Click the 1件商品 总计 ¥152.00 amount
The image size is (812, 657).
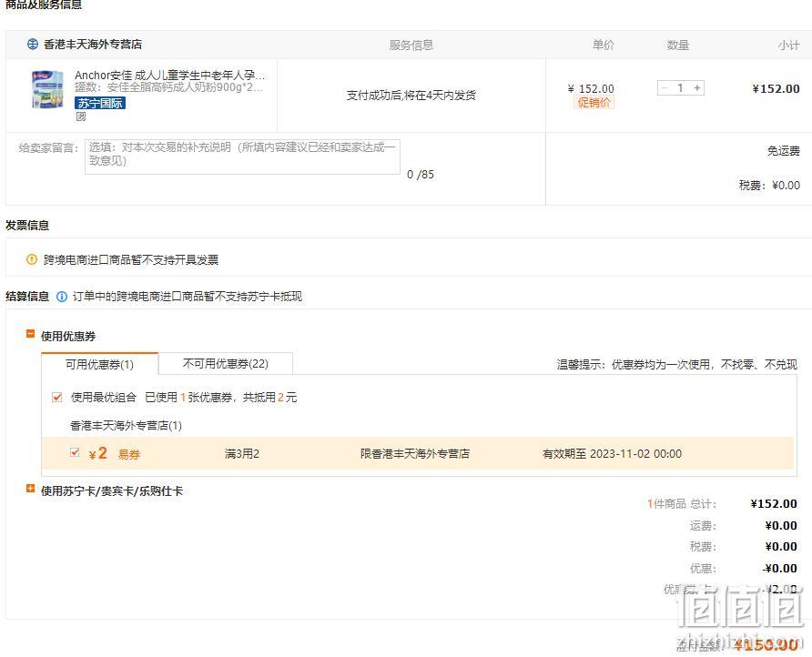pyautogui.click(x=774, y=504)
